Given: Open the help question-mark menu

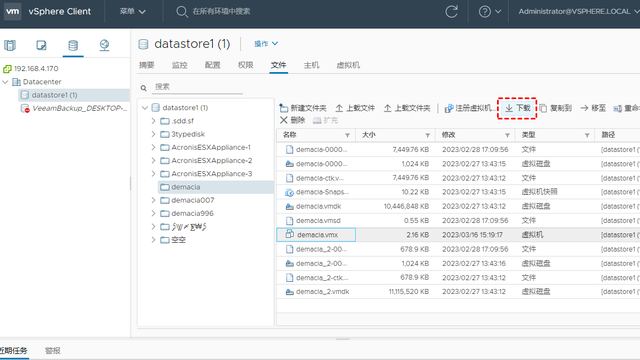Looking at the screenshot, I should 489,11.
